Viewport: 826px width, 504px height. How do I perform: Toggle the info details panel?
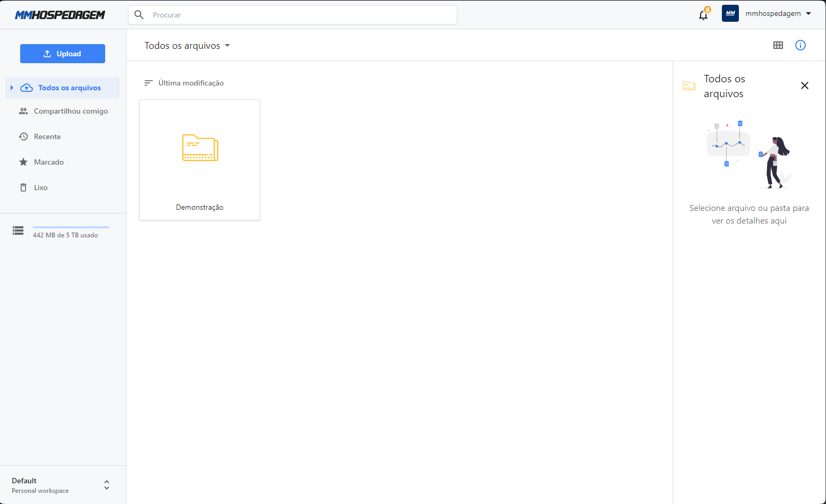801,45
